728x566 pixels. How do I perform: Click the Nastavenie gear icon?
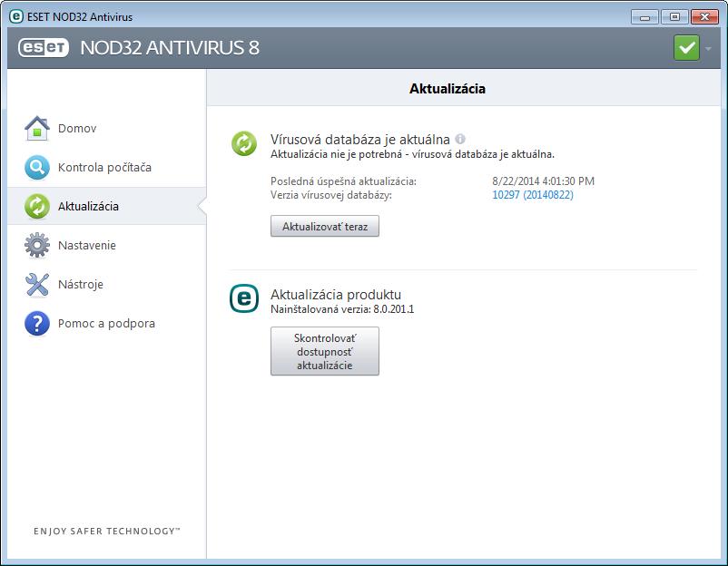point(37,246)
